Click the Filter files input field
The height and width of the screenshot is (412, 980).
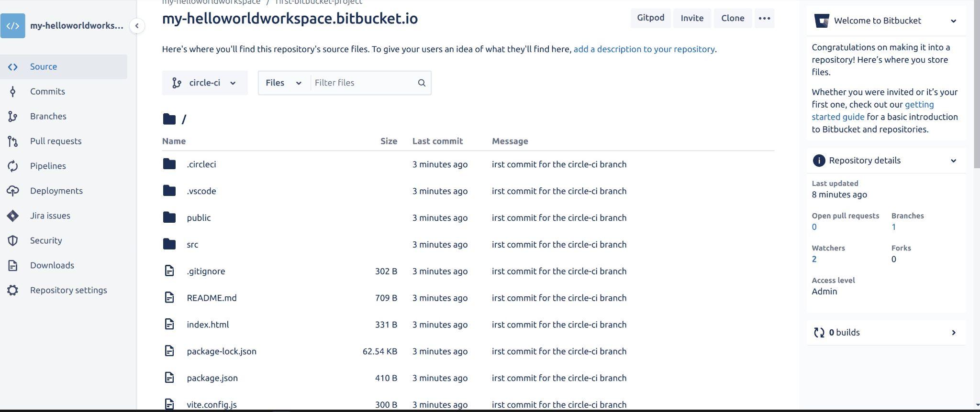(x=363, y=83)
